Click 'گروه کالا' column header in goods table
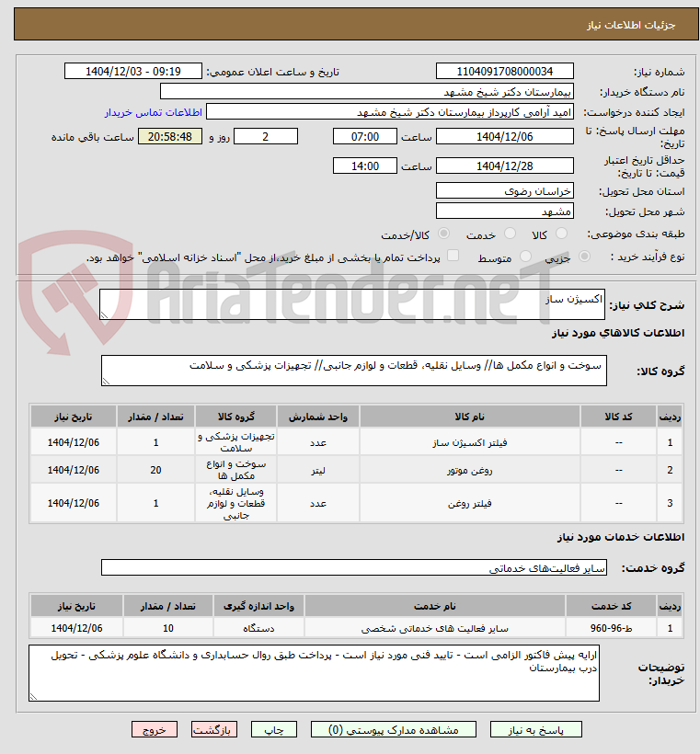The width and height of the screenshot is (700, 754). point(235,417)
